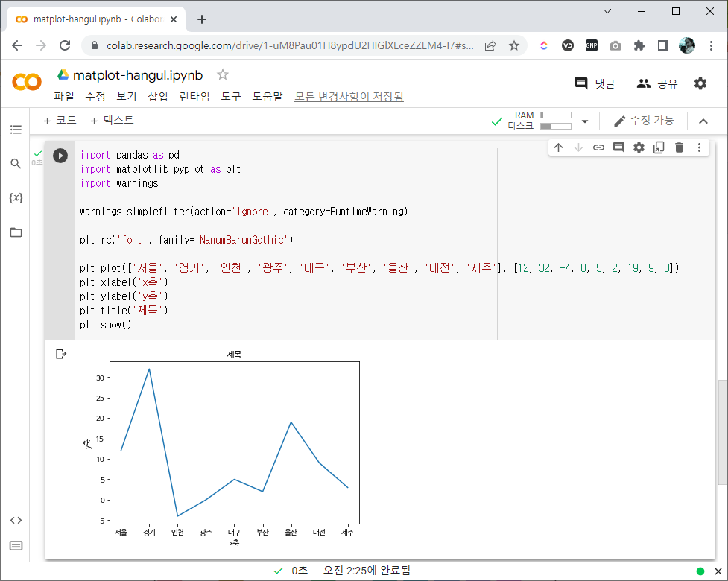
Task: Delete the cell with trash icon
Action: pos(680,147)
